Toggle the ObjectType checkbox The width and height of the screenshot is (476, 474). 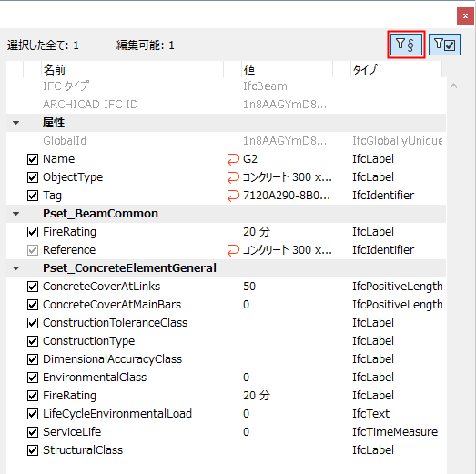[33, 177]
